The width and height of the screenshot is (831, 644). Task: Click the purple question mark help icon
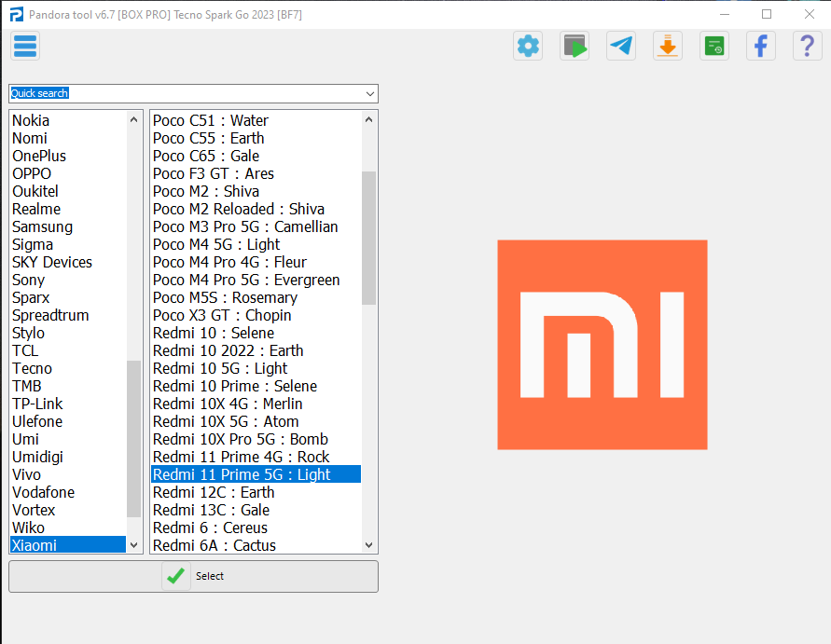[x=807, y=46]
